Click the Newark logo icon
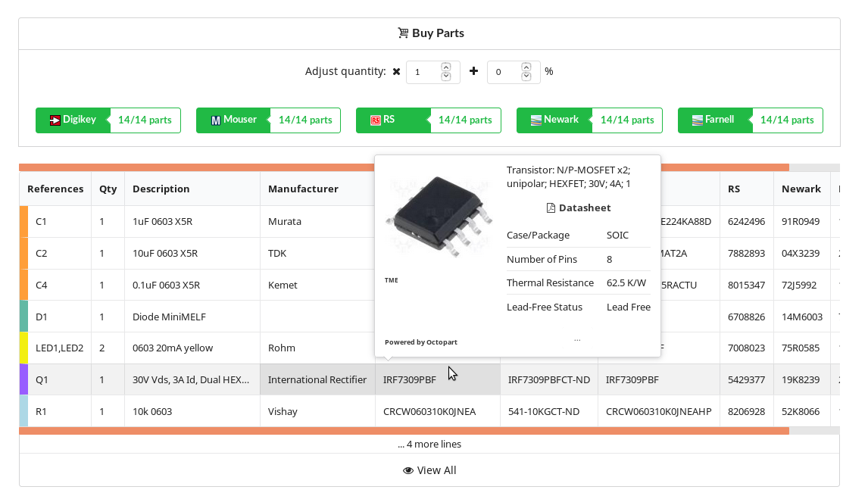The width and height of the screenshot is (868, 493). pos(535,120)
